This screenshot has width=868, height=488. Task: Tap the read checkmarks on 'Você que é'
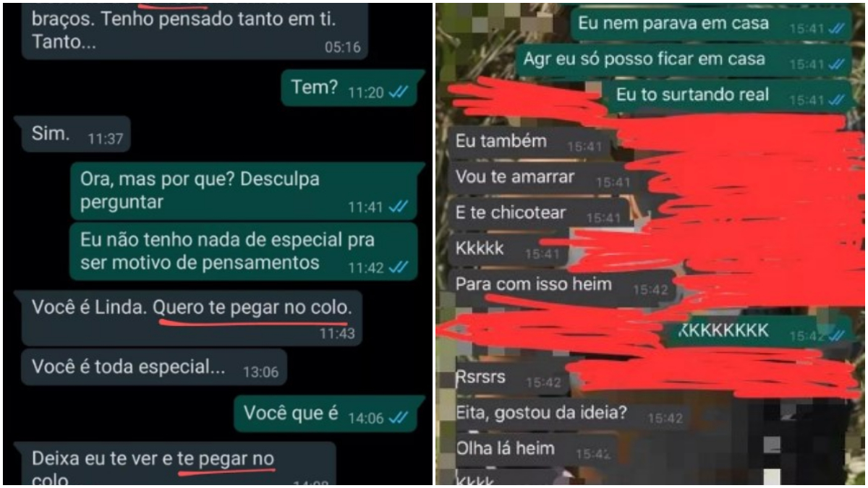coord(399,417)
